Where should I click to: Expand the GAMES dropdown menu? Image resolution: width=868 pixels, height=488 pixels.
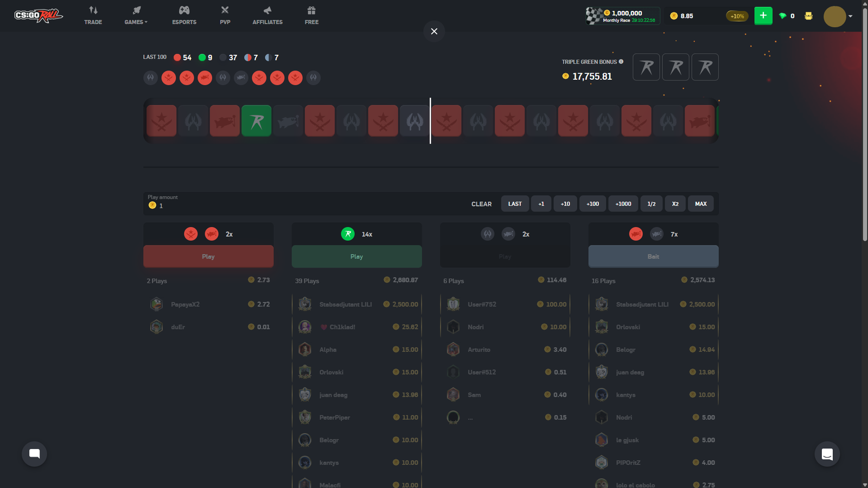pos(135,15)
